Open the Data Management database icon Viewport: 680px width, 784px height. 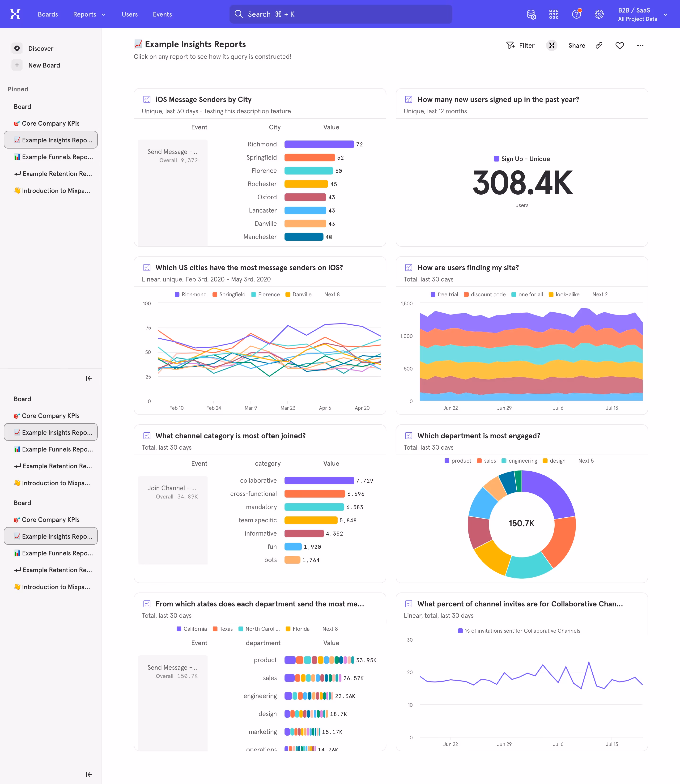pos(531,14)
